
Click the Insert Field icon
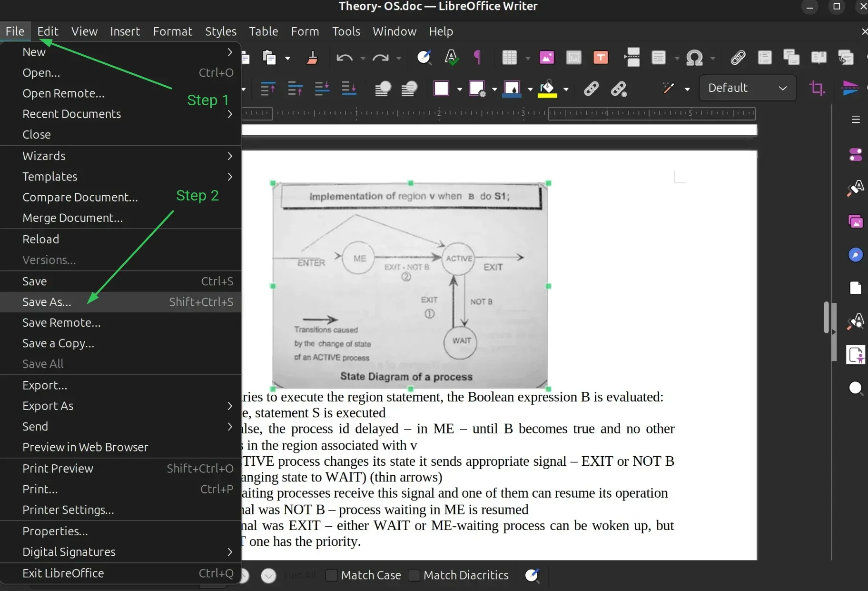(659, 58)
